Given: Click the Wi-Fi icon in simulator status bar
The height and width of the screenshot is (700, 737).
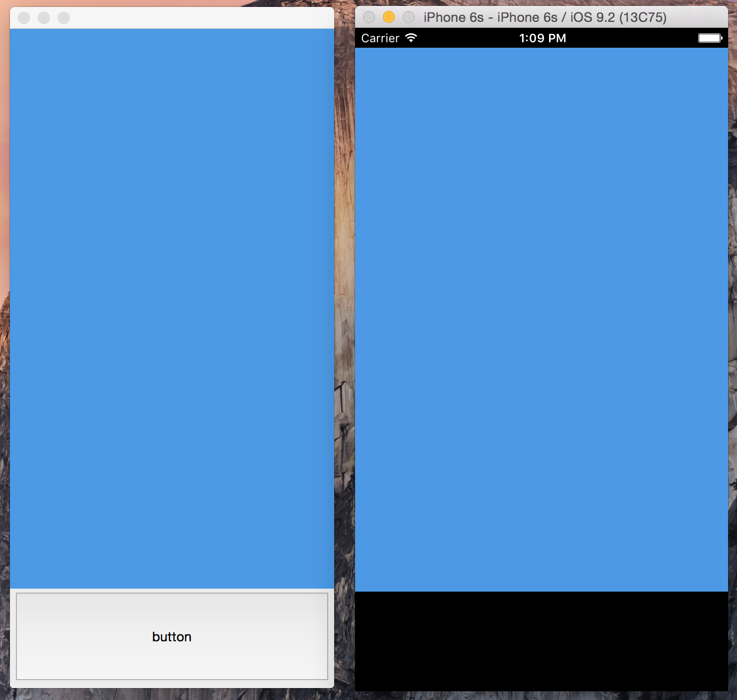Looking at the screenshot, I should pyautogui.click(x=411, y=38).
